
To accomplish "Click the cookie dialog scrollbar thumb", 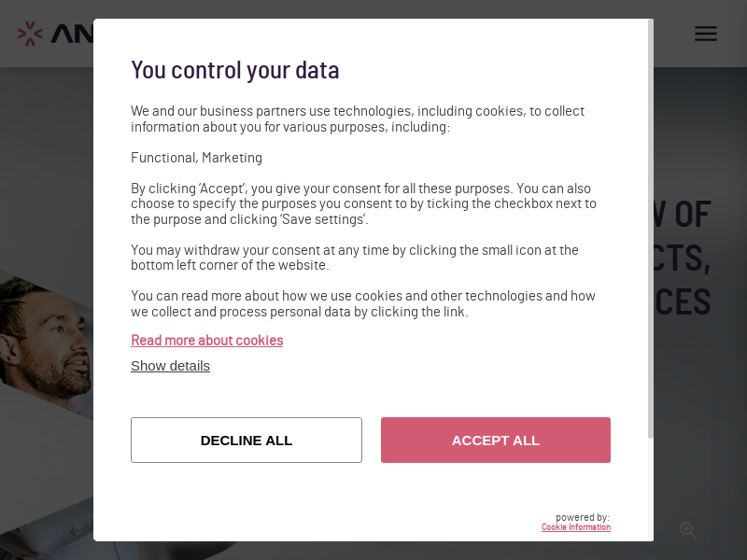I will [x=651, y=229].
